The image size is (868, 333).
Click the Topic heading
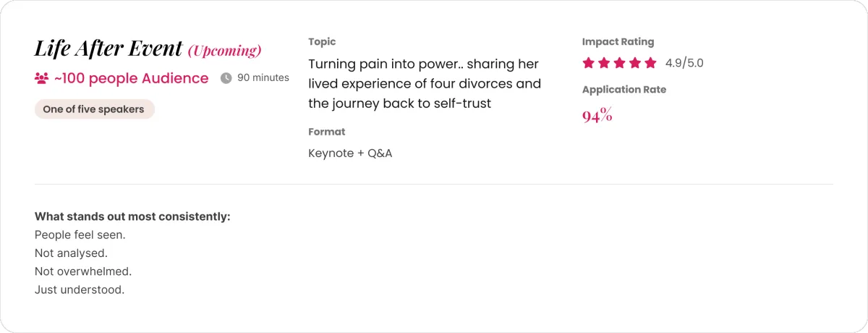(322, 42)
